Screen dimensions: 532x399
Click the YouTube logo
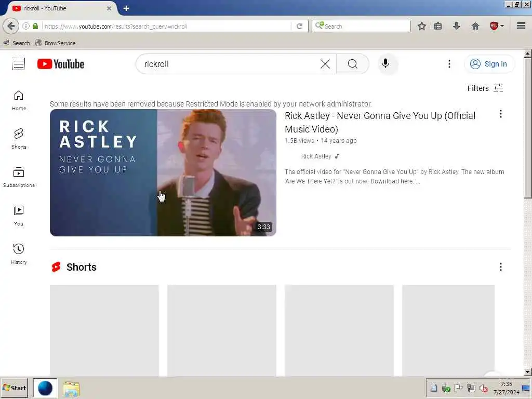pyautogui.click(x=61, y=64)
